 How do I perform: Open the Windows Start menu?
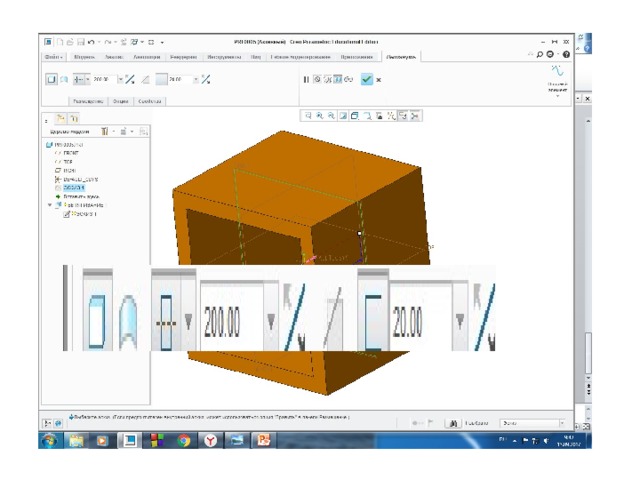[x=50, y=440]
